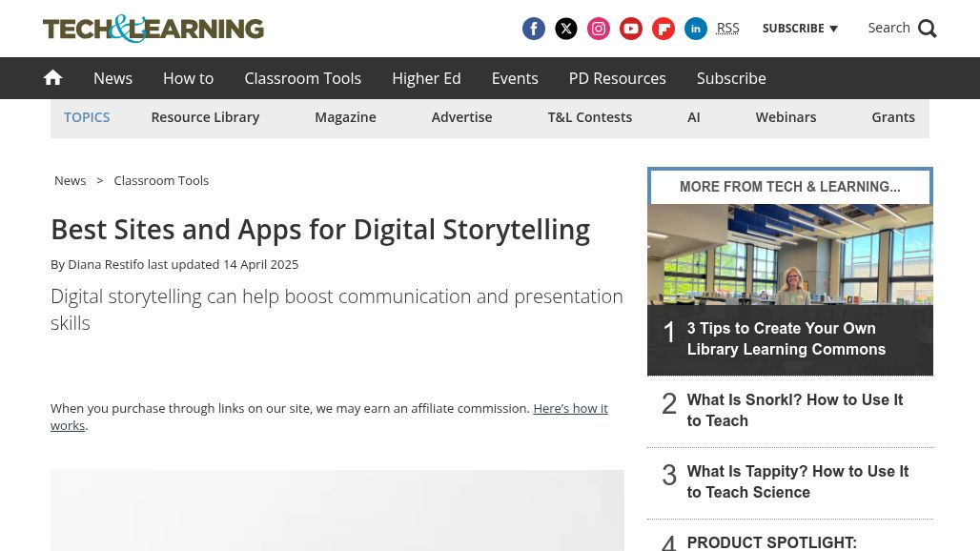Select Grants in topics bar

click(893, 117)
